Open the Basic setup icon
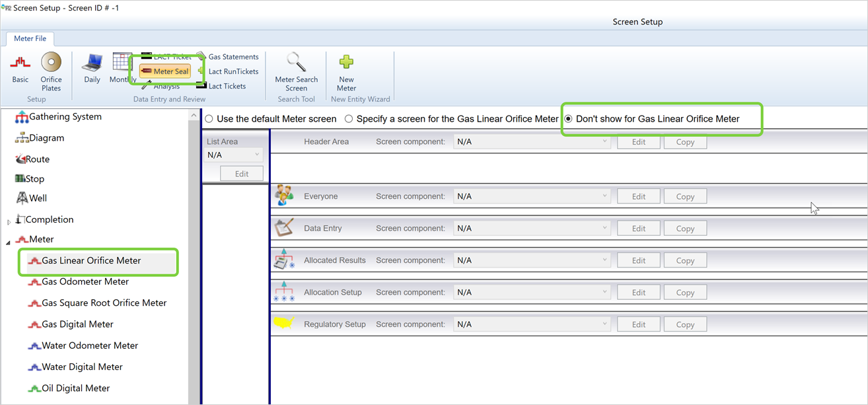Screen dimensions: 868x405 (x=20, y=68)
